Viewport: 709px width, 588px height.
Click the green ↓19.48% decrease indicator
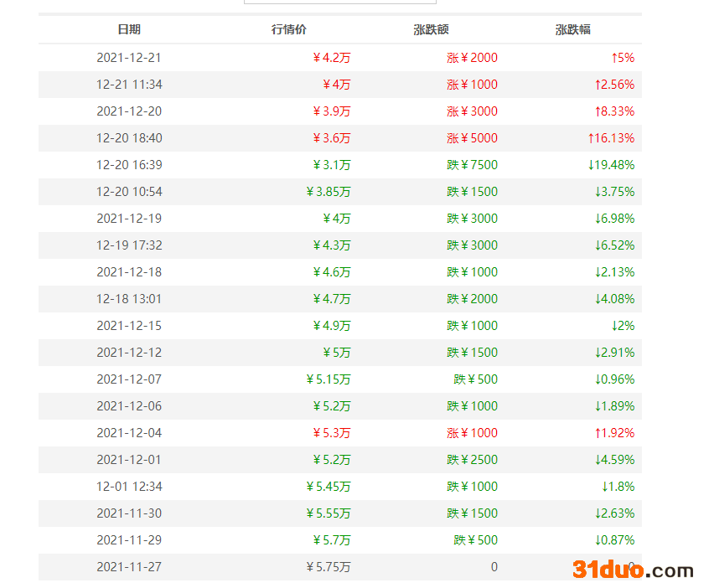(611, 165)
